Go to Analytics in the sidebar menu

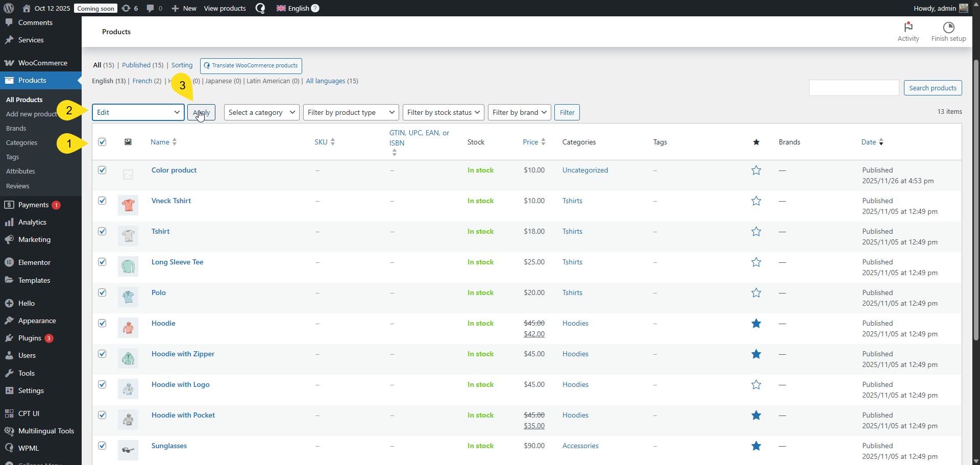pyautogui.click(x=32, y=222)
